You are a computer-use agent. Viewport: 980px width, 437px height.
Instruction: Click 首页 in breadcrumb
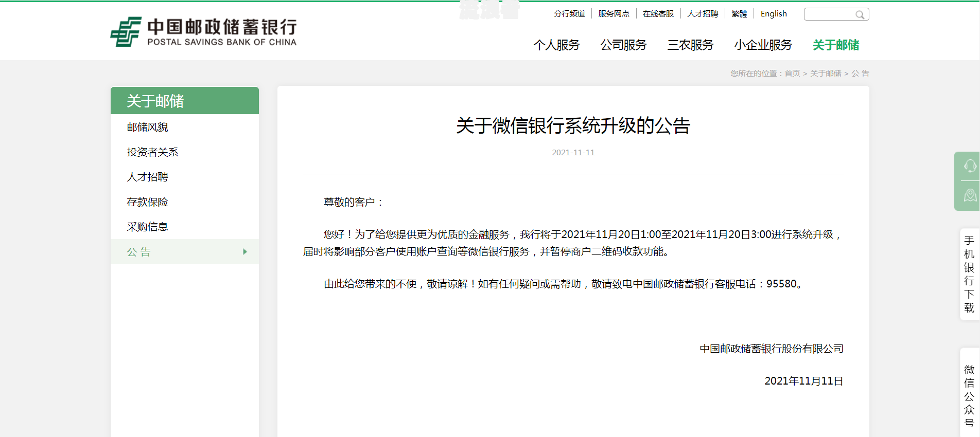(x=792, y=74)
